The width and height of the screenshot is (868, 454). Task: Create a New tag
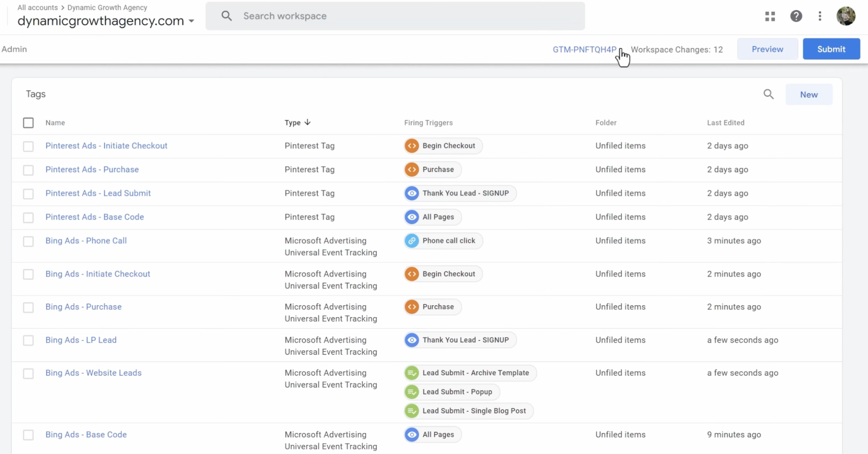(809, 95)
